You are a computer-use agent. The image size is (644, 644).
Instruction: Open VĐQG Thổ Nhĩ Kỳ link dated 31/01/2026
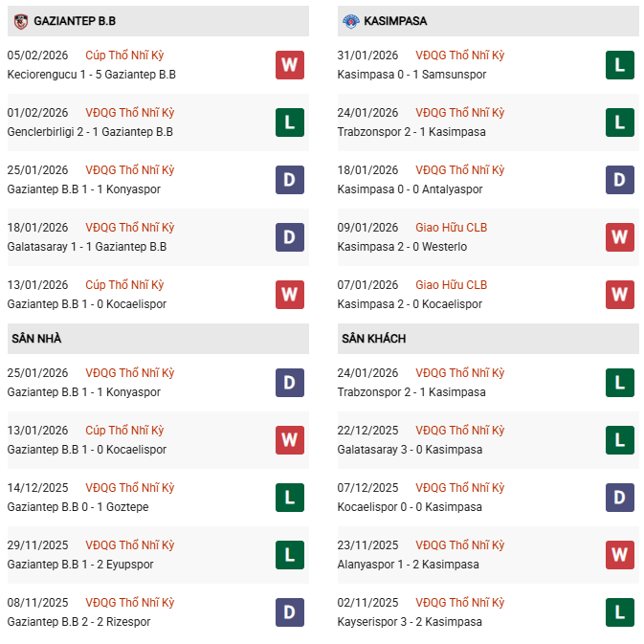pyautogui.click(x=460, y=56)
